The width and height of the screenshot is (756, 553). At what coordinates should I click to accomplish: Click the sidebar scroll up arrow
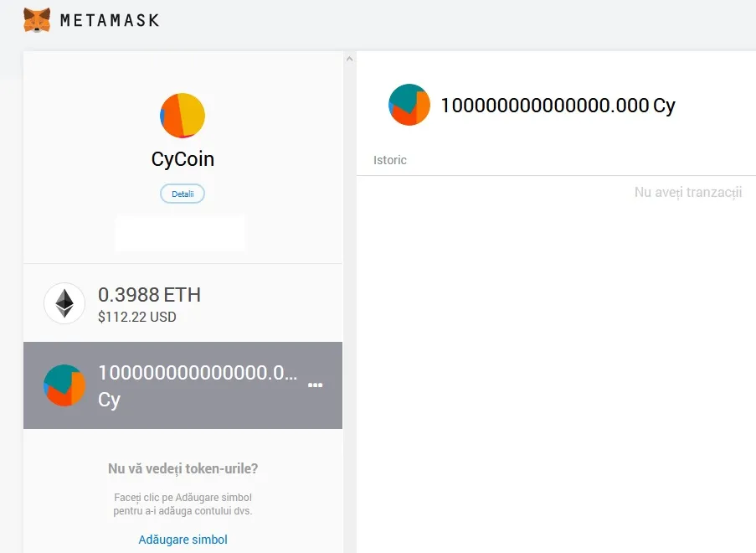[x=350, y=59]
